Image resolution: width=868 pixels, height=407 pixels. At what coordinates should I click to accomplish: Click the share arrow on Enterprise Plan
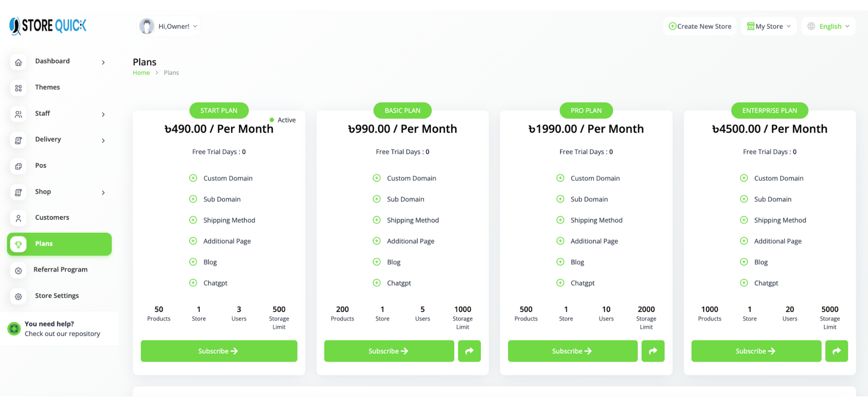click(x=836, y=351)
